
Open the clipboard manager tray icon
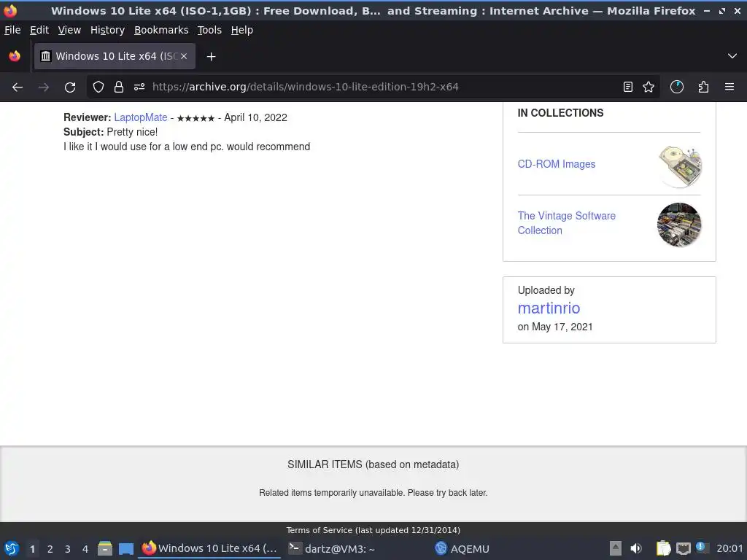coord(663,548)
